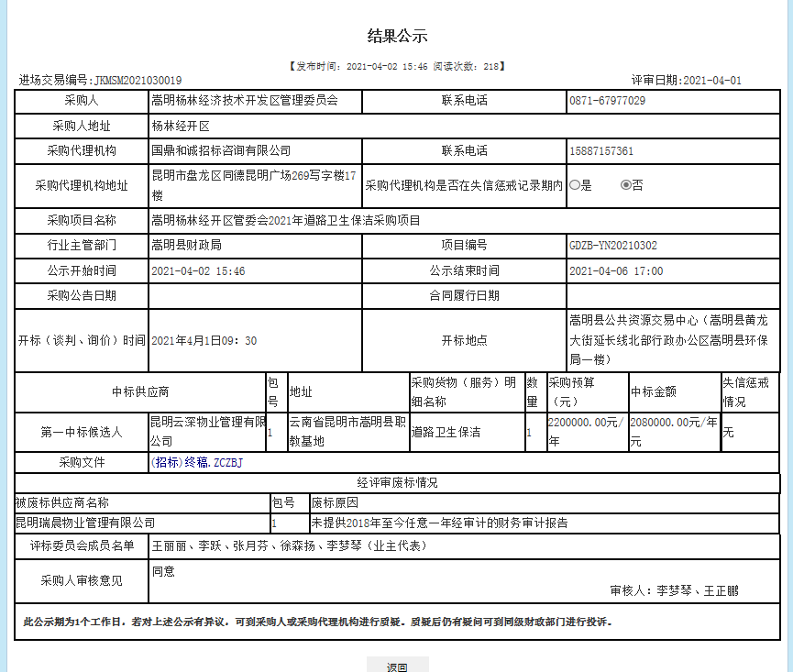Click rejected supplier 昆明瑞晨物业管理有限公司
Viewport: 793px width, 672px height.
coord(85,523)
